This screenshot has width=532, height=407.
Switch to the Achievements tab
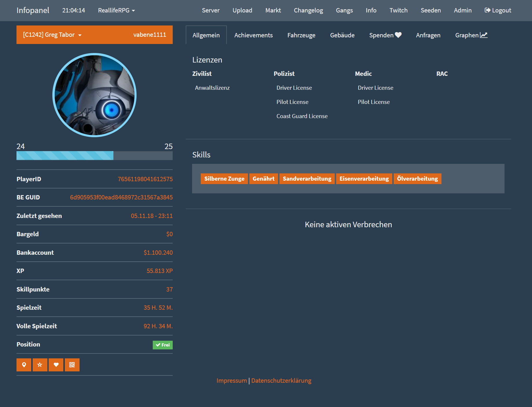(253, 35)
